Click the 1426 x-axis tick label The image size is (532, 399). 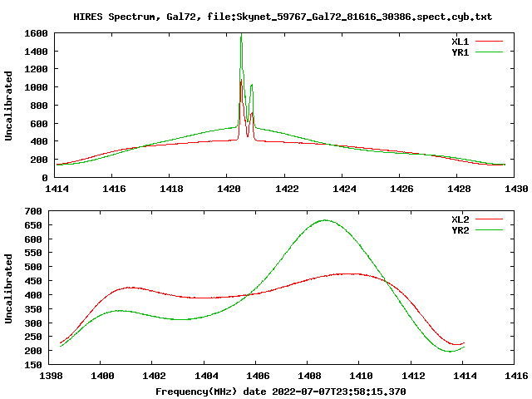pos(401,189)
